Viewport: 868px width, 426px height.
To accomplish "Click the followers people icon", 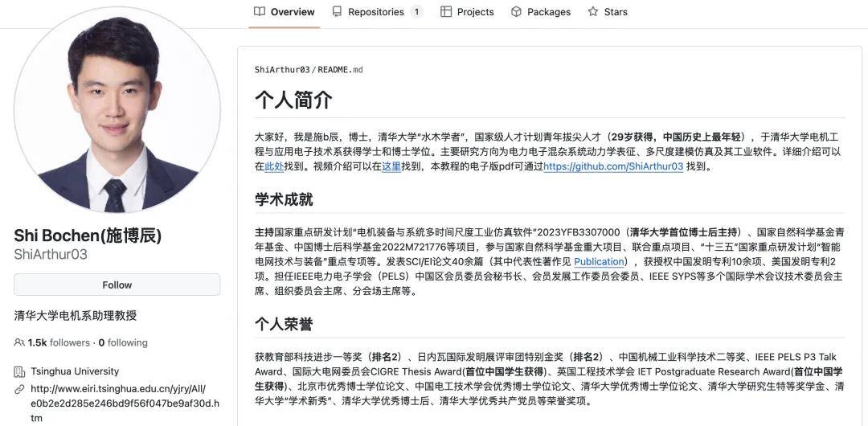I will click(19, 342).
